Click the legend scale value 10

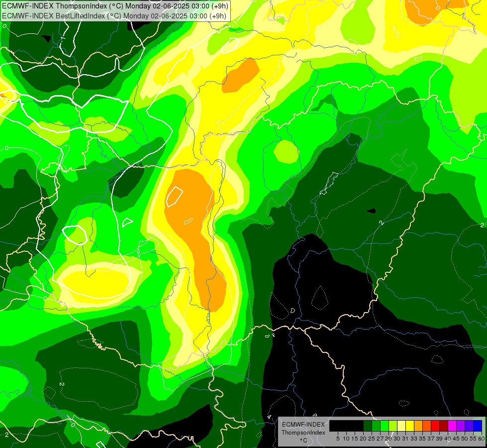click(346, 439)
